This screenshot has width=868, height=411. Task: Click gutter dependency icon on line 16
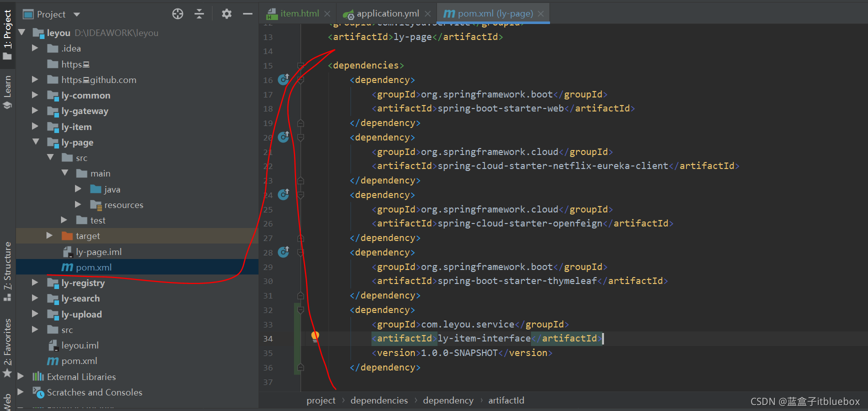pyautogui.click(x=283, y=79)
